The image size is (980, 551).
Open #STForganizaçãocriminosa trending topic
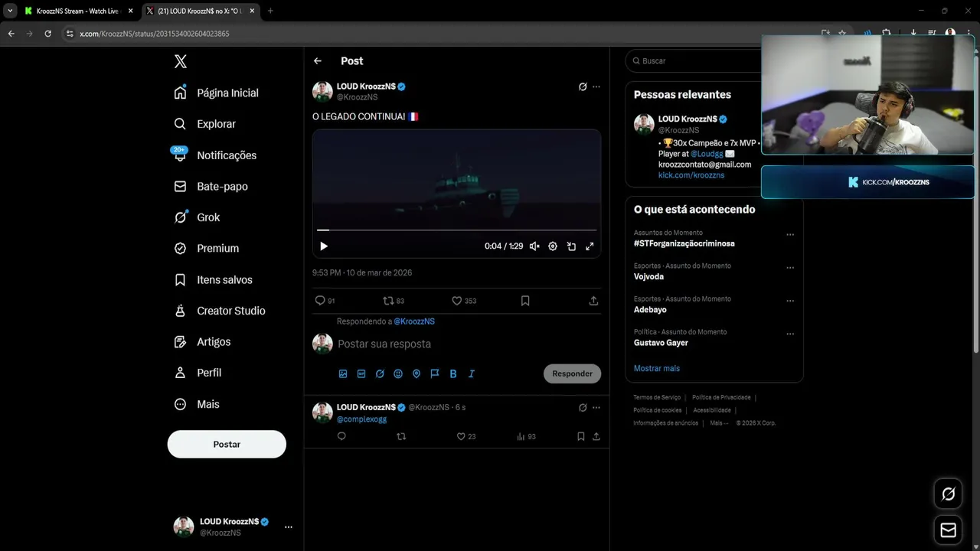(x=684, y=243)
